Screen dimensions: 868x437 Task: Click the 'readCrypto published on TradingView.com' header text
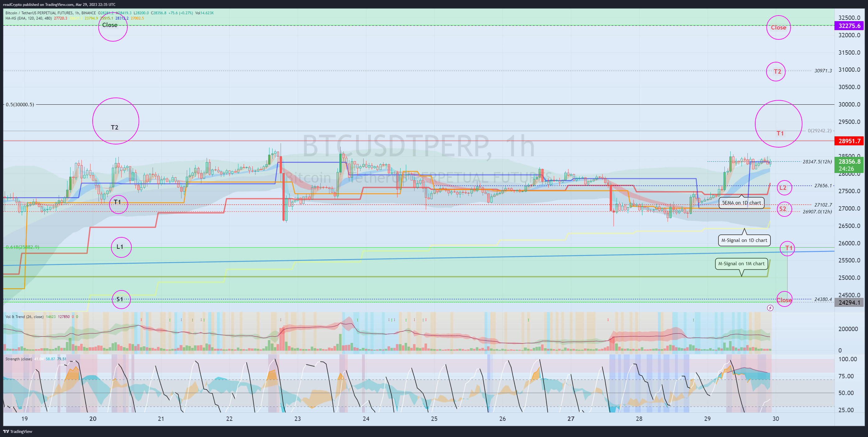(38, 4)
